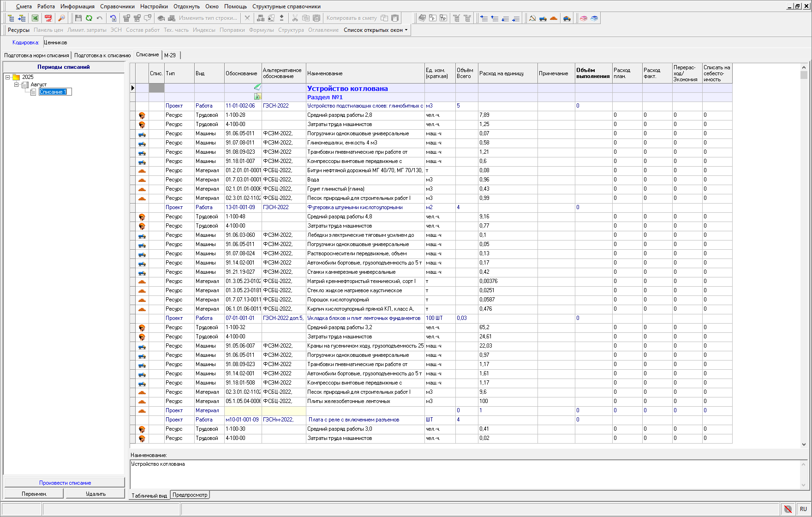Screen dimensions: 812x517
Task: Click the orange bricks materials toolbar icon
Action: (554, 18)
